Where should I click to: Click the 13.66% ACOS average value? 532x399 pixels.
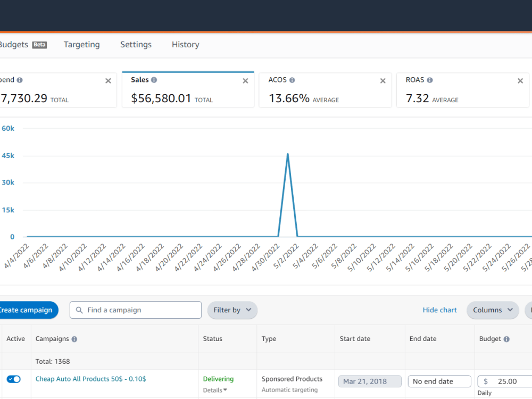pyautogui.click(x=289, y=98)
